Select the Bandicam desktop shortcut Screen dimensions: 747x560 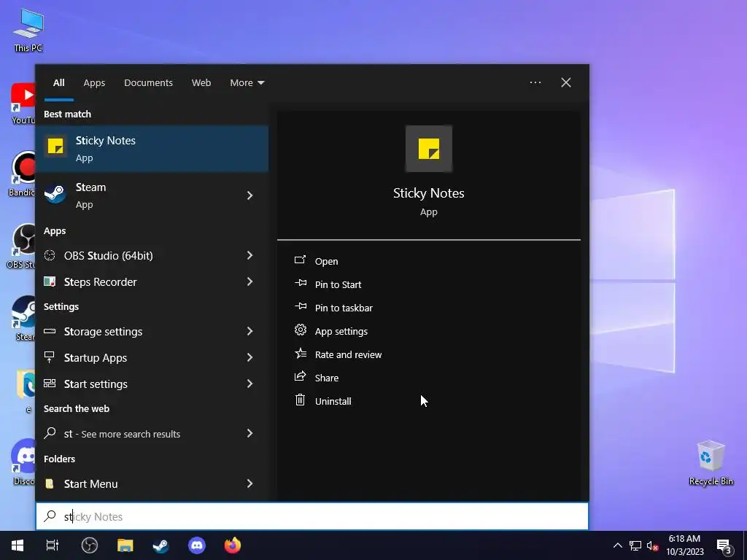click(22, 174)
